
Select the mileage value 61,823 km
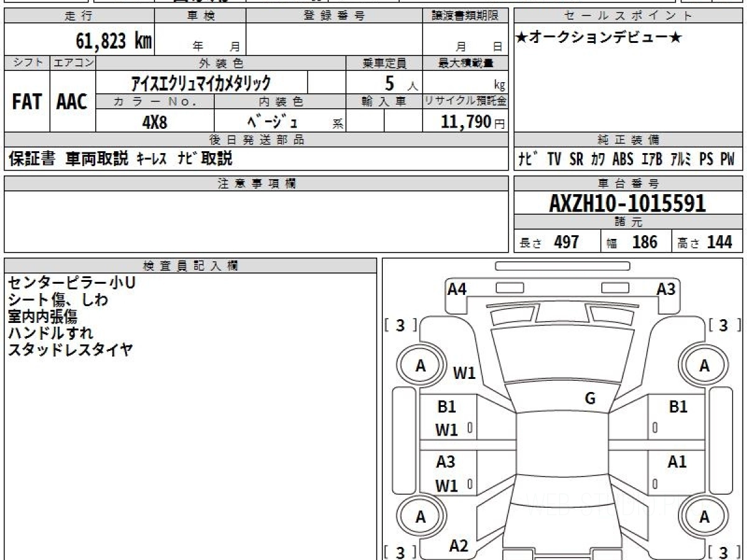(x=114, y=41)
